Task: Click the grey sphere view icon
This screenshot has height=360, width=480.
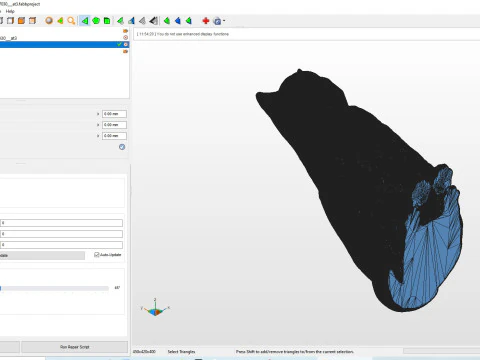Action: coord(49,21)
